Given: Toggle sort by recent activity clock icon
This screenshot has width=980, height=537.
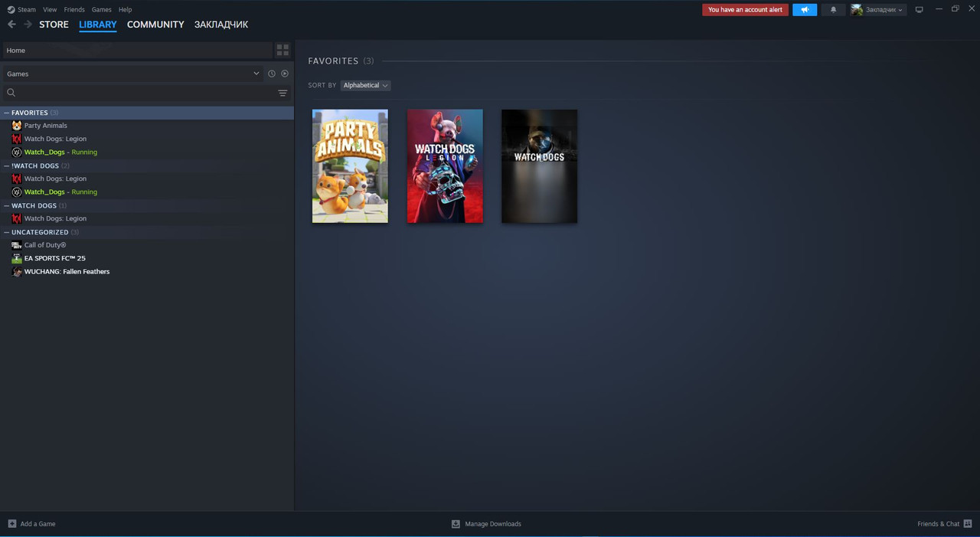Looking at the screenshot, I should click(x=272, y=74).
